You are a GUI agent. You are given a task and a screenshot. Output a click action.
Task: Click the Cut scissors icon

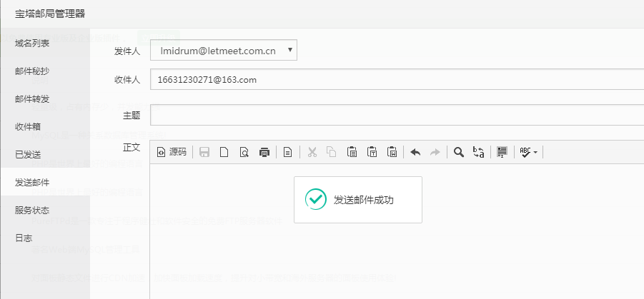312,152
